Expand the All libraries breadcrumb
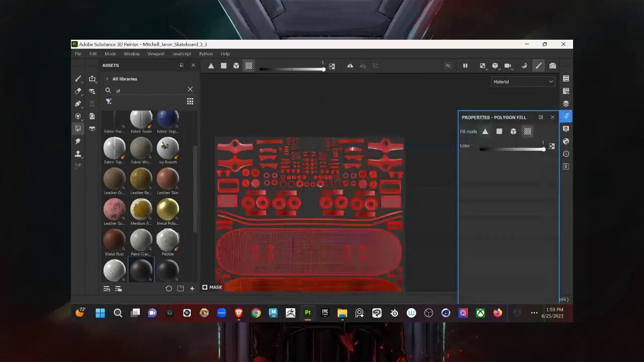644x362 pixels. coord(107,79)
